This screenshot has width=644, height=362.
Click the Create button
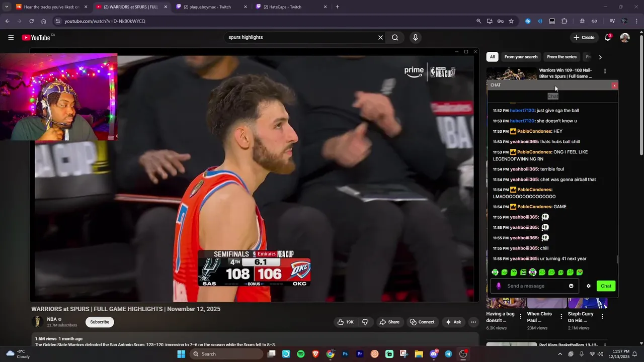[584, 37]
